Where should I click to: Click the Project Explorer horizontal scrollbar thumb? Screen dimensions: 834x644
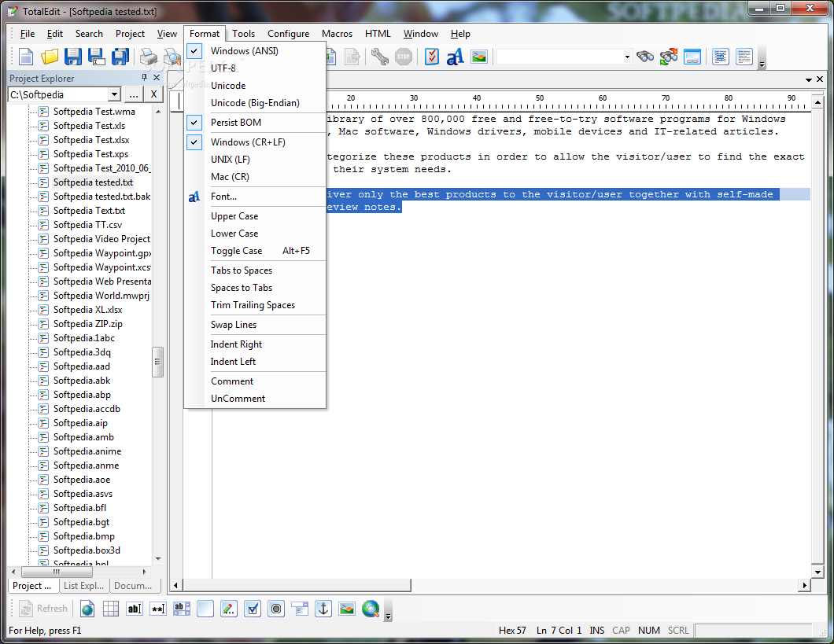(x=57, y=572)
